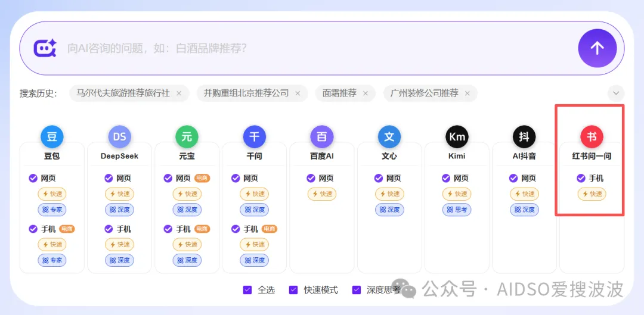Screen dimensions: 644x315
Task: Click 快速 tag under 豆包 网页
Action: click(x=52, y=194)
